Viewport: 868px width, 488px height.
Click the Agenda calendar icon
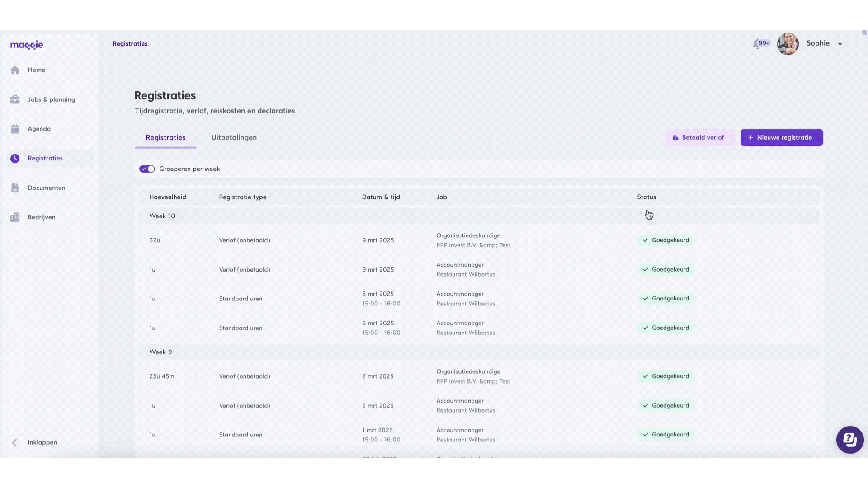15,129
